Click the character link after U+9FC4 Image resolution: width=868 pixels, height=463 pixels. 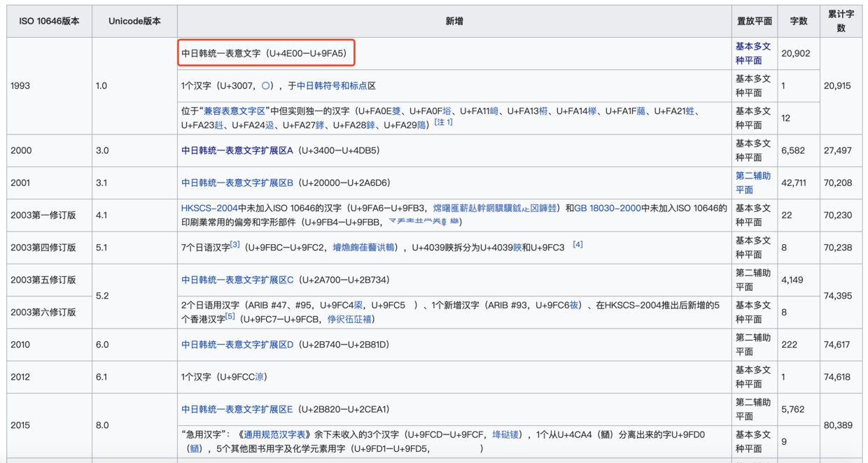point(358,306)
